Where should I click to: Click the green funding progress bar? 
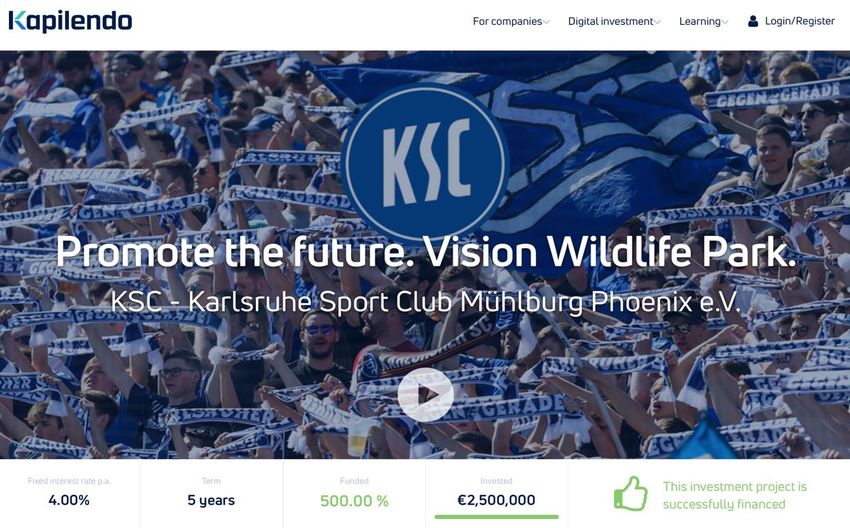(x=496, y=517)
